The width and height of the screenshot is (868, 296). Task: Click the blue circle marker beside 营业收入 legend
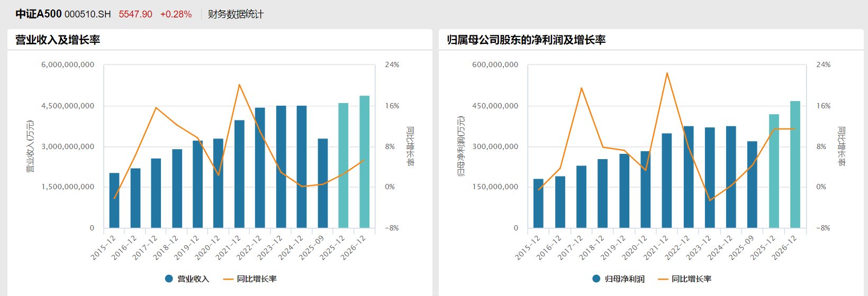click(169, 279)
